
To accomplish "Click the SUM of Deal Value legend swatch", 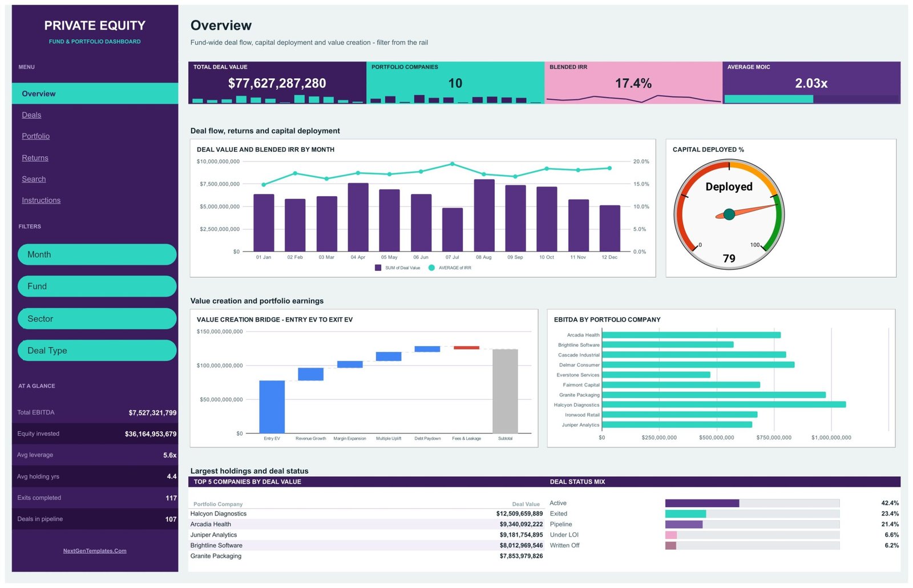I will pos(378,267).
